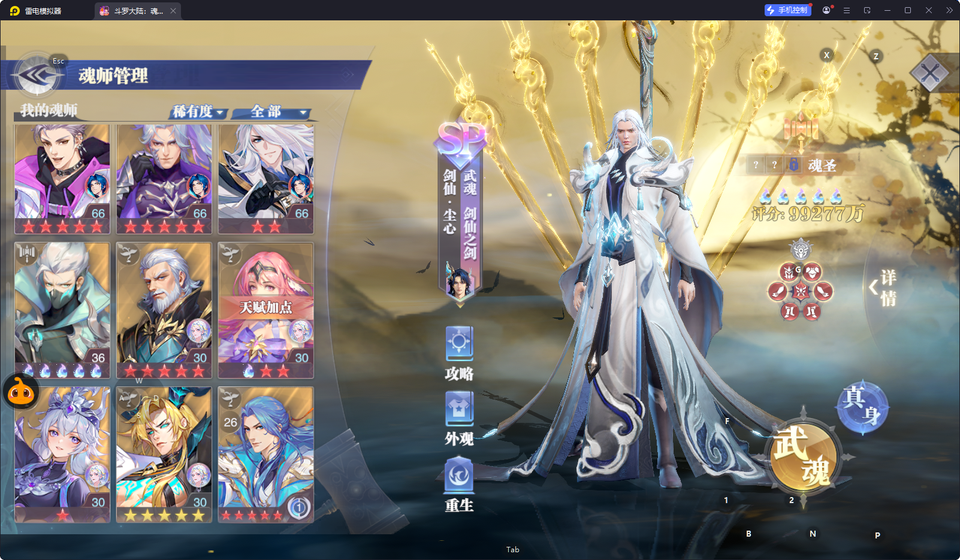Select the purple-armored white-haired card with five stars
This screenshot has width=960, height=560.
(x=164, y=179)
